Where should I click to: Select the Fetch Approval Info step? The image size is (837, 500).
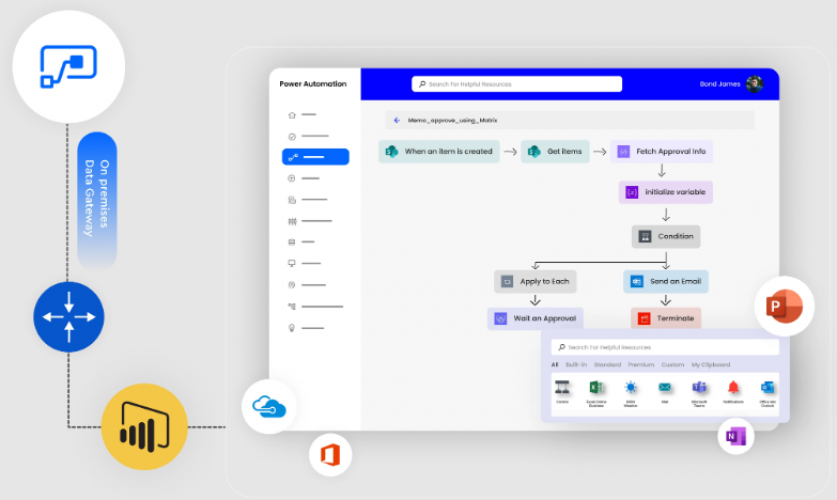click(661, 152)
